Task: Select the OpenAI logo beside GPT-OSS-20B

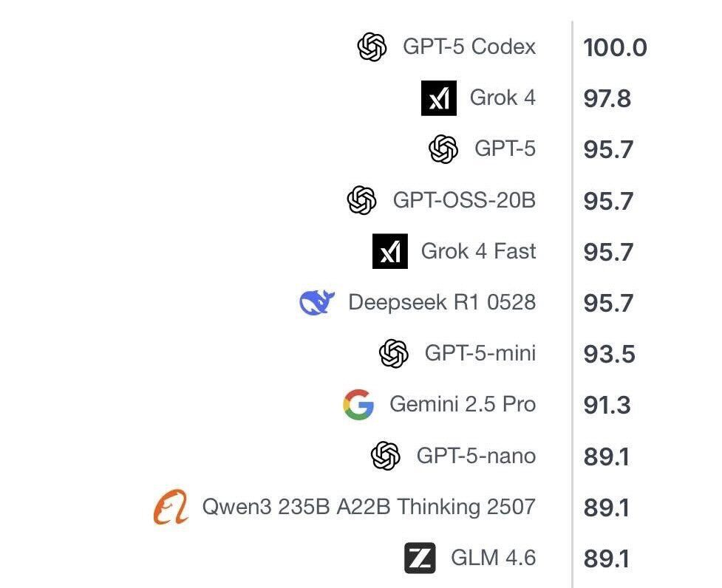Action: pyautogui.click(x=361, y=200)
